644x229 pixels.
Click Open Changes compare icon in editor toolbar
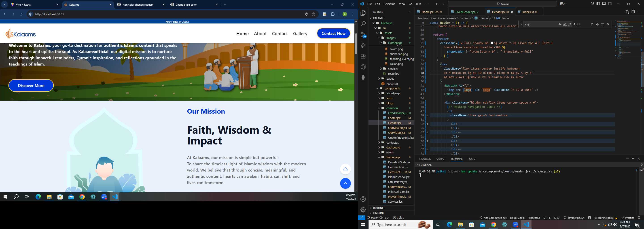(x=627, y=12)
